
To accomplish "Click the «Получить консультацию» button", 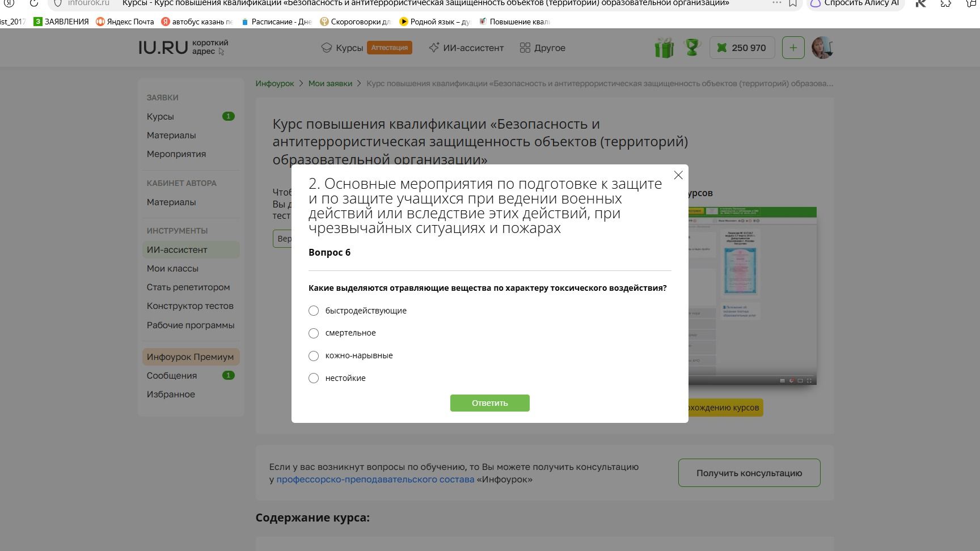I will pos(749,473).
